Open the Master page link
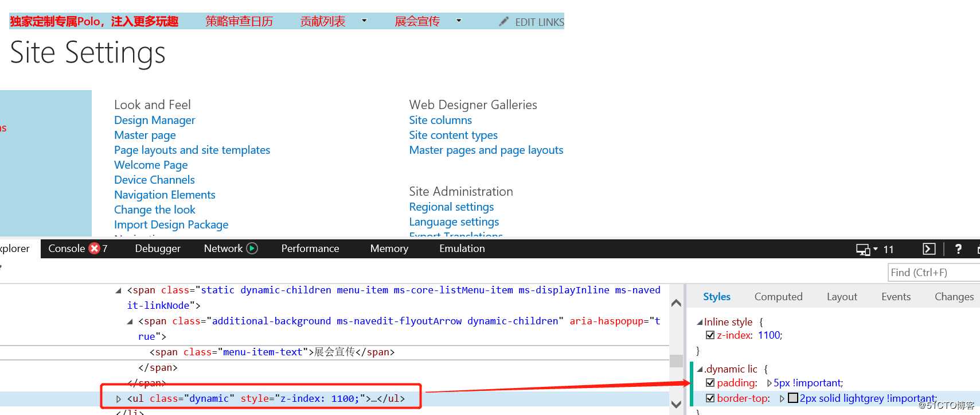The image size is (980, 415). coord(145,135)
